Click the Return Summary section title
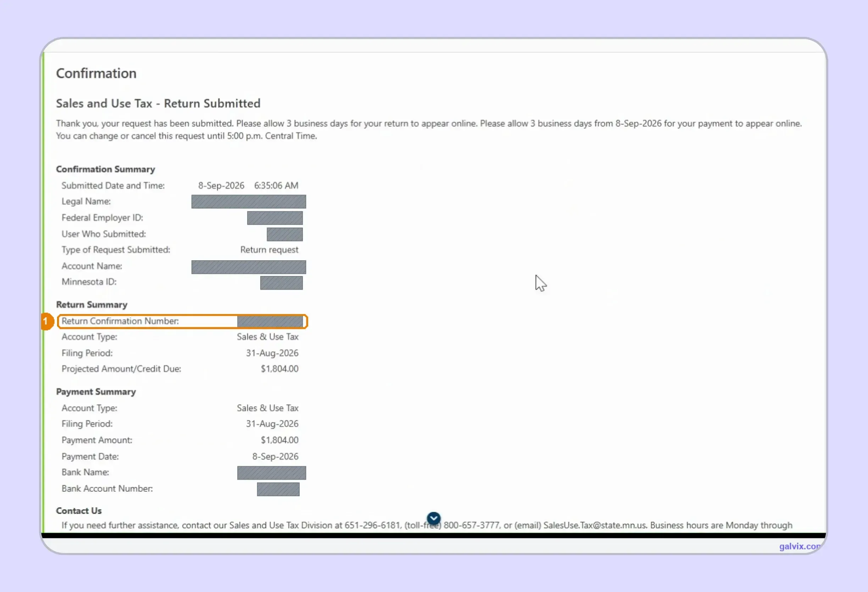The image size is (868, 592). click(x=92, y=305)
